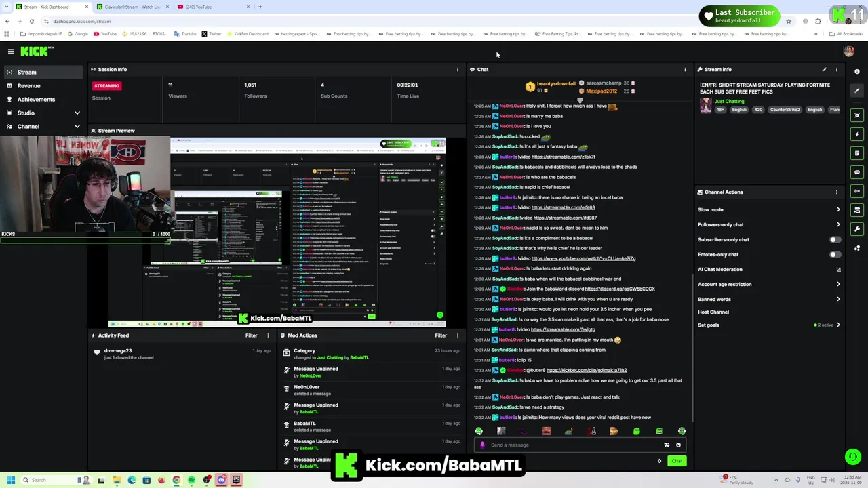Open chat settings gear icon

click(x=659, y=461)
